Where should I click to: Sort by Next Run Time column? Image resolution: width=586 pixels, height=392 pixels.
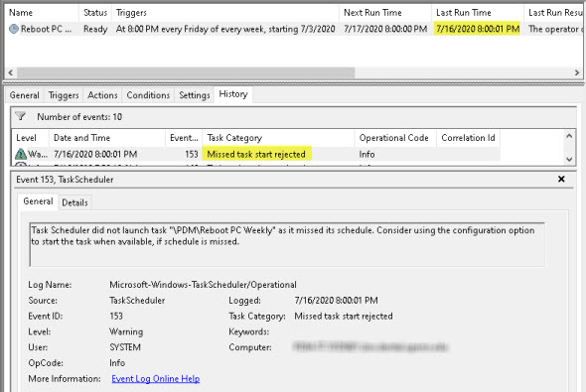(x=385, y=13)
